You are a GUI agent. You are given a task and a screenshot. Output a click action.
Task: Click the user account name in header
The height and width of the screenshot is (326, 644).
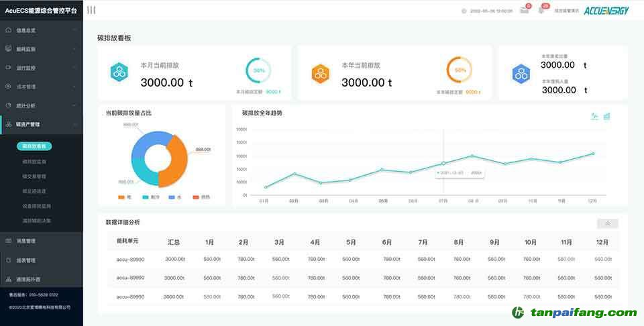point(567,11)
